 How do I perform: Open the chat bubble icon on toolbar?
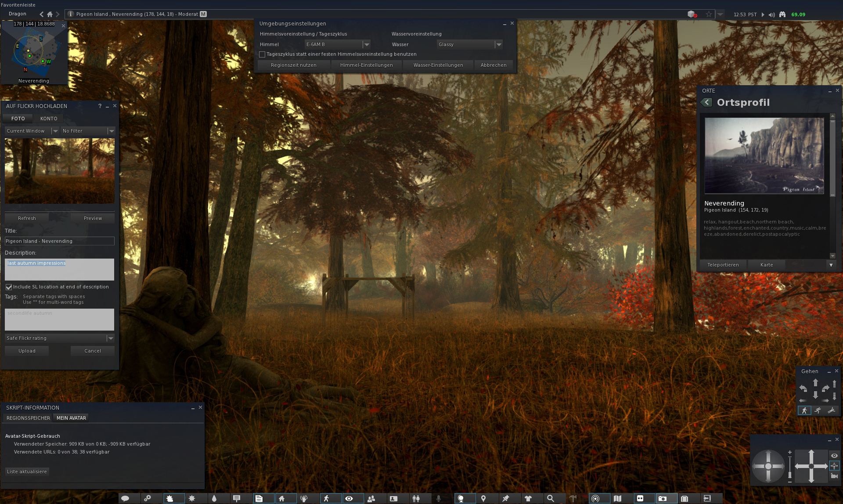pos(126,498)
